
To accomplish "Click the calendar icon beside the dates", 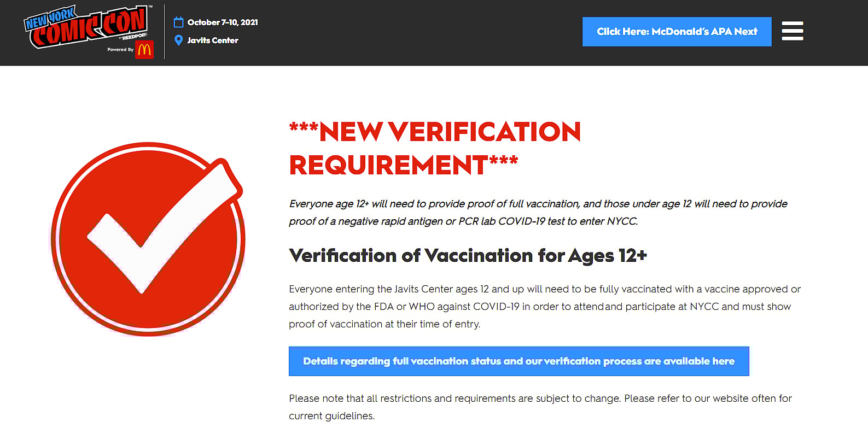I will point(178,22).
